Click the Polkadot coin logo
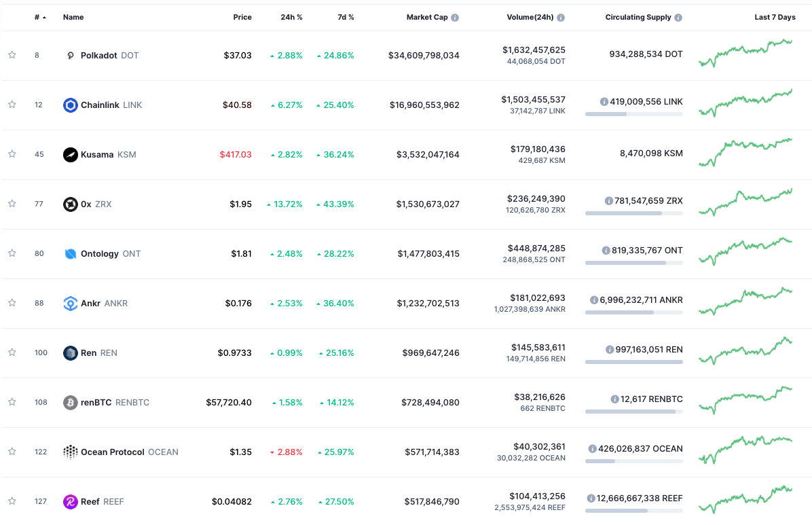This screenshot has width=812, height=525. (x=71, y=56)
